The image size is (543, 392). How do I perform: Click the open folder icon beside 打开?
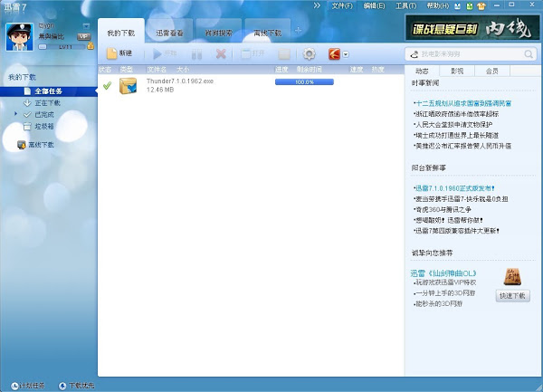click(x=284, y=54)
